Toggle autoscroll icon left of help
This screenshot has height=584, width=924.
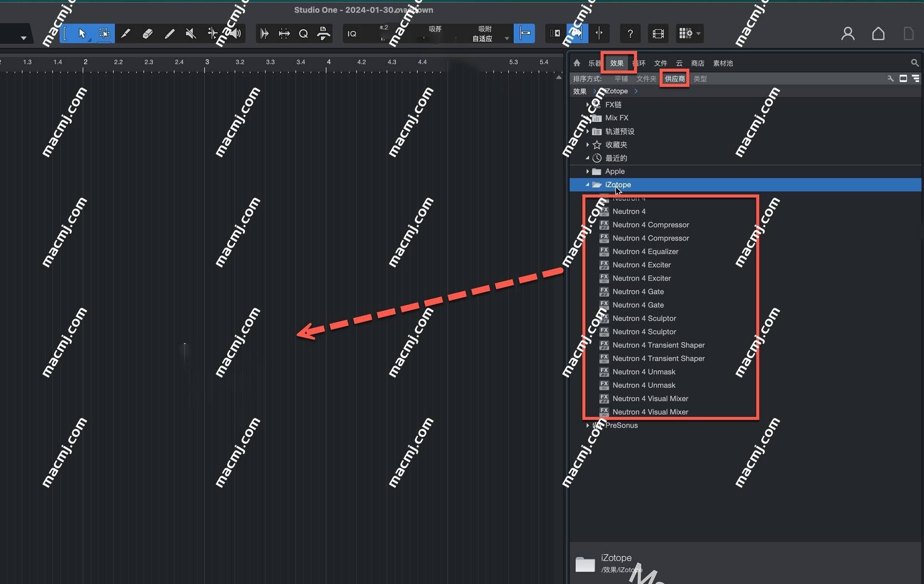click(x=577, y=33)
